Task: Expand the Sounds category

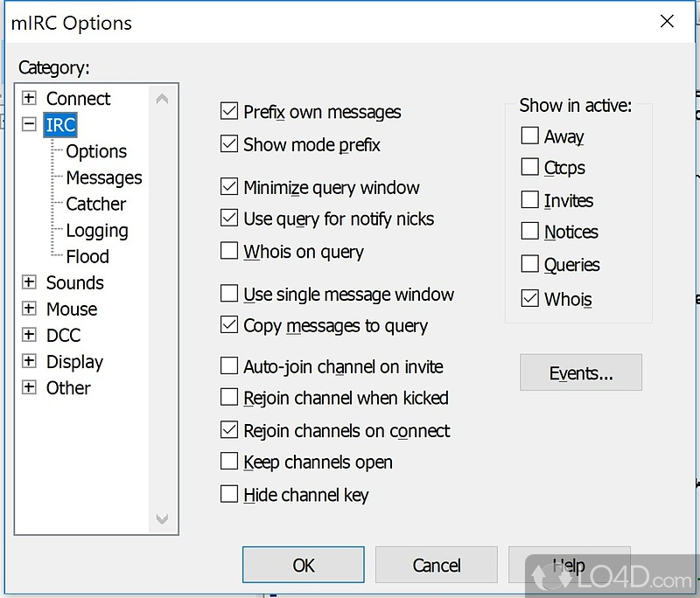Action: click(x=29, y=282)
